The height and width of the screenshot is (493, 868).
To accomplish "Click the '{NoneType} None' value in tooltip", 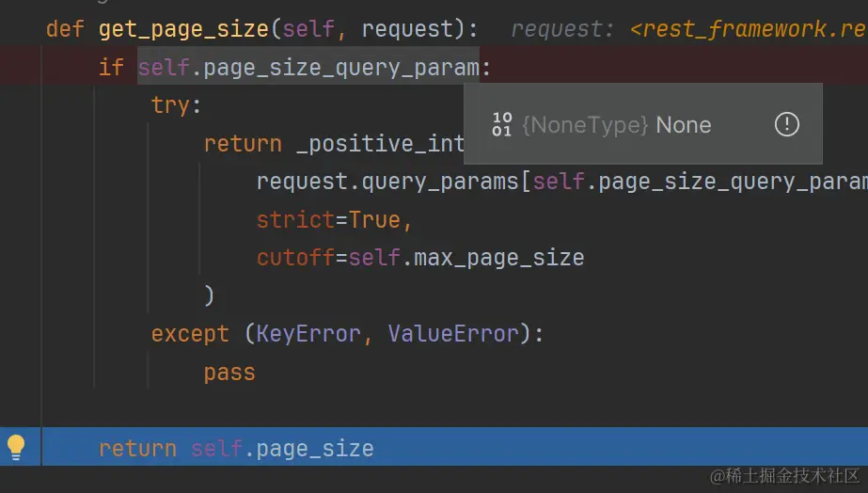I will 616,125.
